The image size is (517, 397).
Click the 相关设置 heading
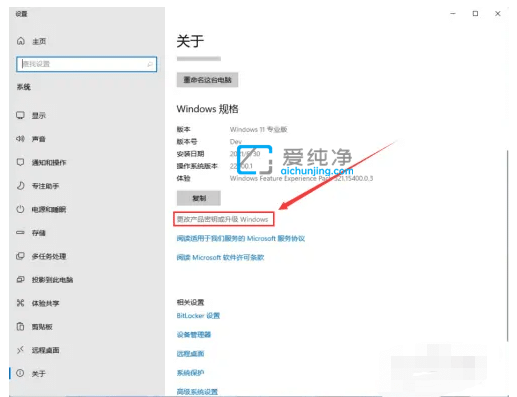coord(190,302)
